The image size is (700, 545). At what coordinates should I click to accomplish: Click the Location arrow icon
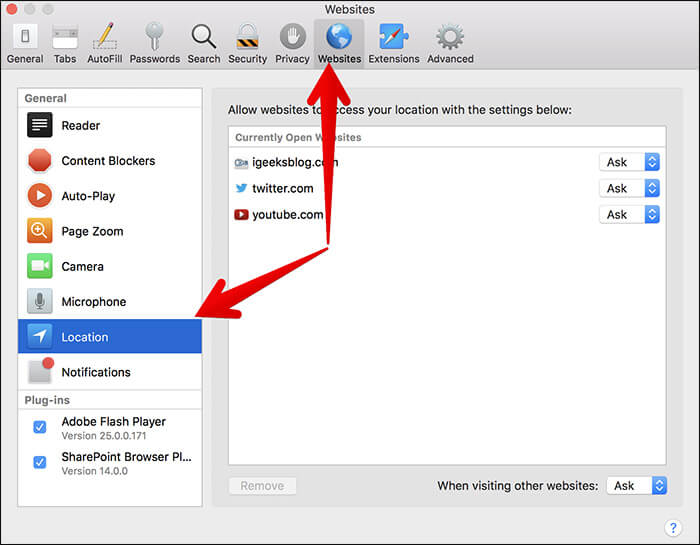[x=39, y=336]
